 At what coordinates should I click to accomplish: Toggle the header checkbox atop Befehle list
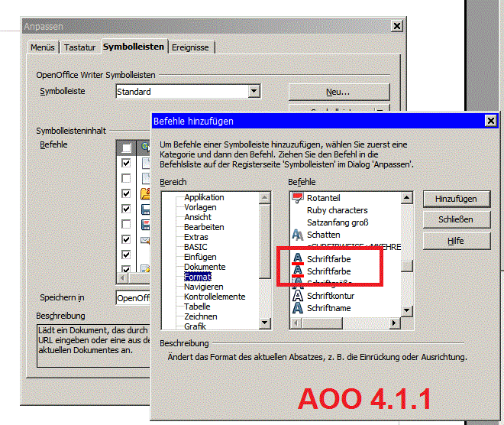pos(126,148)
